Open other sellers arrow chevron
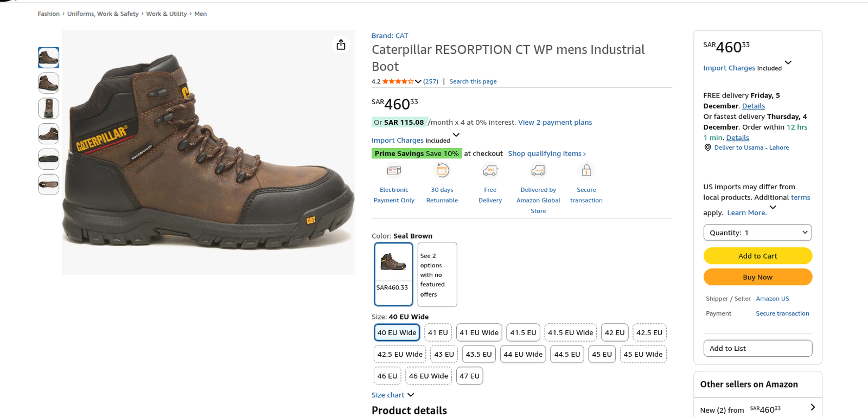 coord(812,408)
